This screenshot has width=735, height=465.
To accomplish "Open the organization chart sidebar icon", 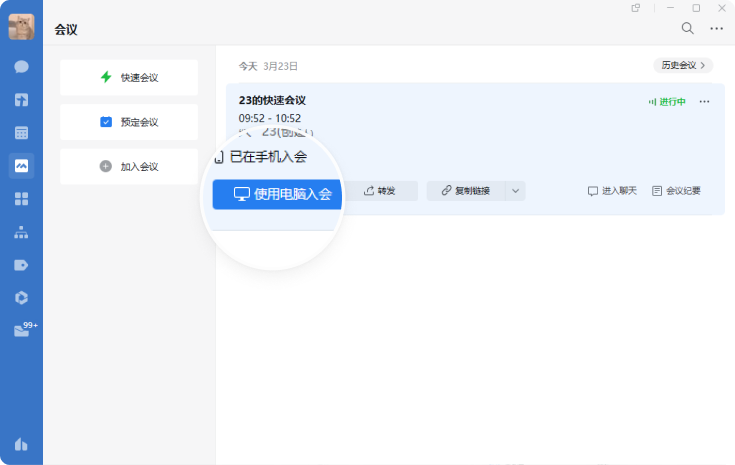I will click(x=21, y=231).
